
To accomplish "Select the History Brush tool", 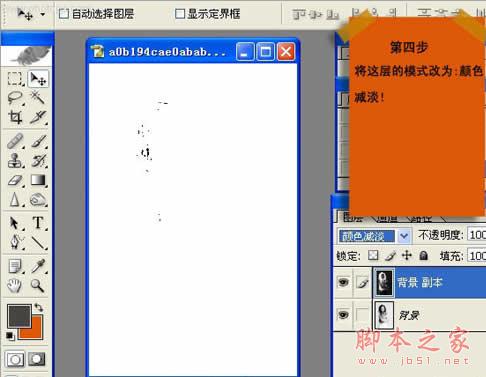I will (38, 161).
